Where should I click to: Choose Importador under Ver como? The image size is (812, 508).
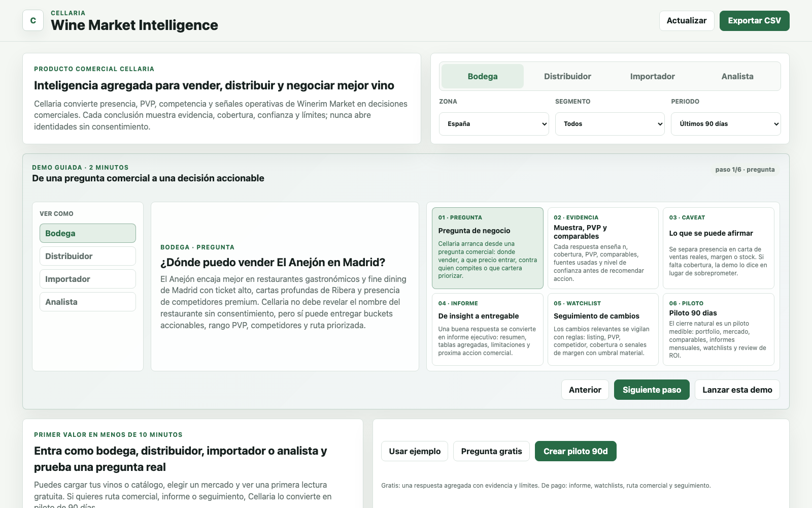click(x=88, y=279)
